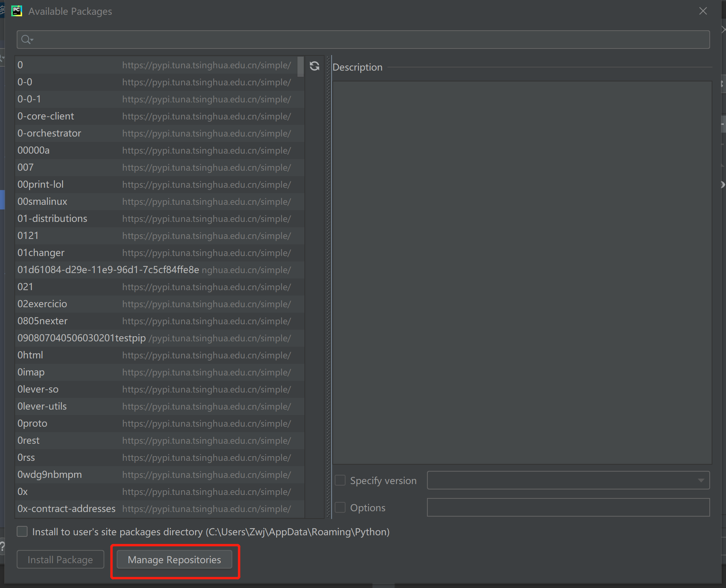Select the 0rest package
The image size is (726, 588).
click(x=160, y=441)
